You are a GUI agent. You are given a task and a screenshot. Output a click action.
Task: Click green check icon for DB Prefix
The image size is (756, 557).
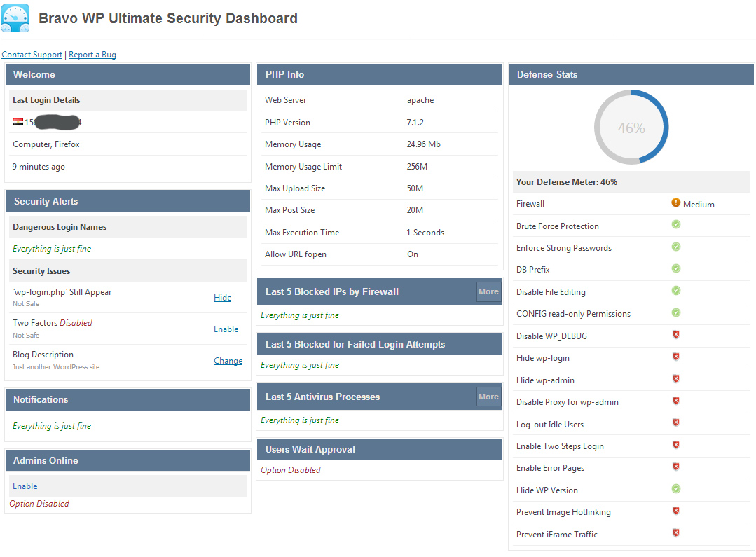tap(676, 268)
